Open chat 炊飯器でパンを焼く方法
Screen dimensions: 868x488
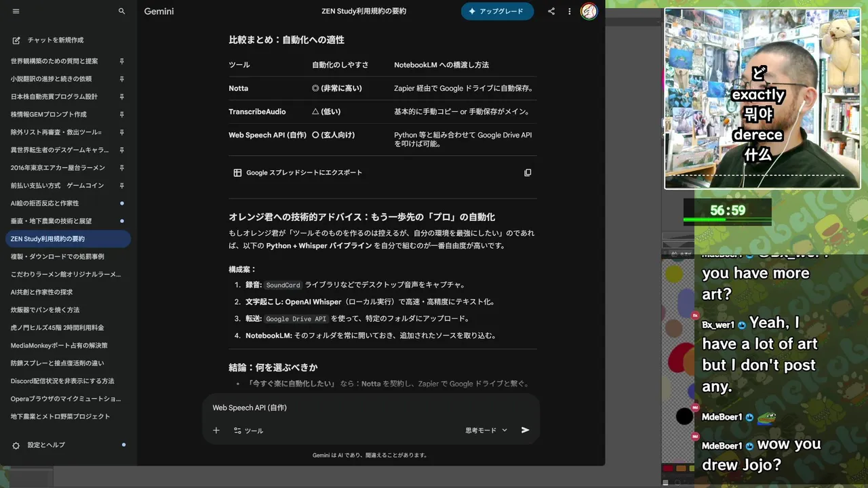pyautogui.click(x=45, y=310)
